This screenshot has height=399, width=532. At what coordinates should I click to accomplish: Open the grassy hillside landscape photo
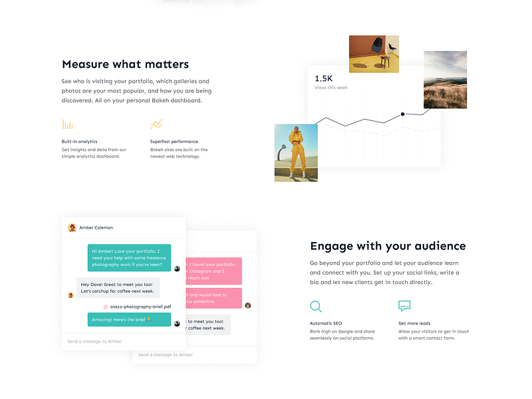[445, 80]
